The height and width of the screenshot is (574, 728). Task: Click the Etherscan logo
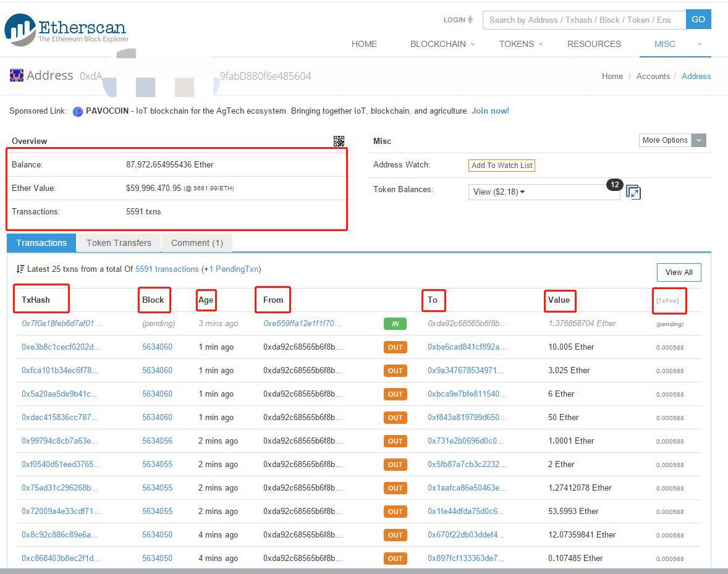tap(66, 30)
